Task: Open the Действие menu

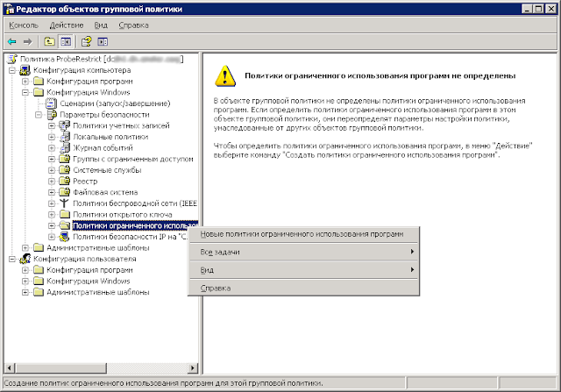Action: pyautogui.click(x=67, y=25)
